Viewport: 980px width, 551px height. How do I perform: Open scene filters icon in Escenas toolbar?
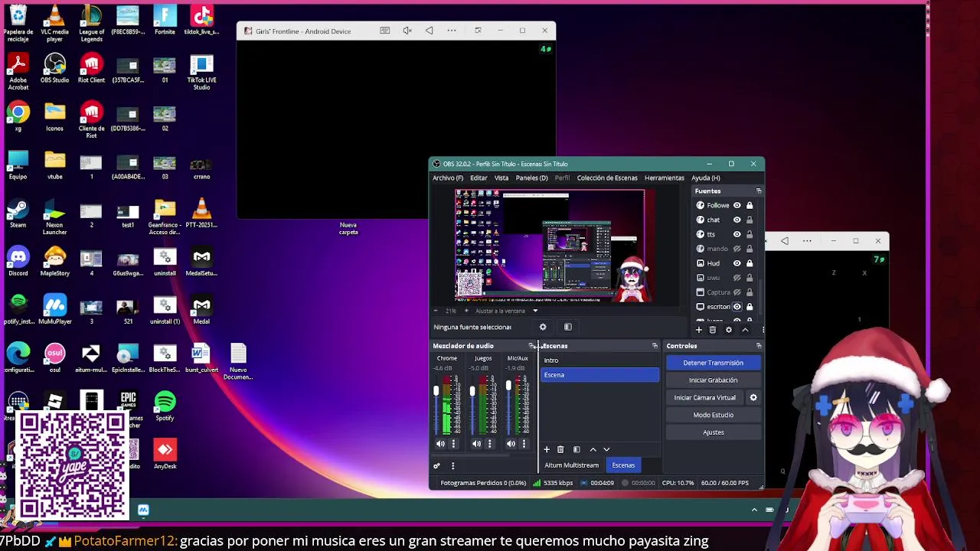(x=577, y=450)
